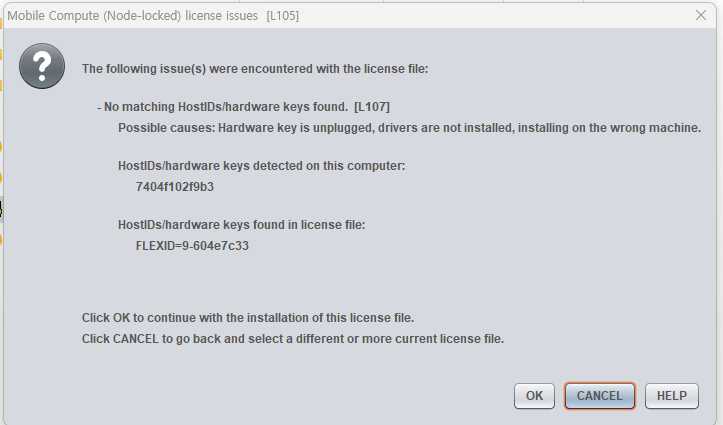
Task: Select the FLEXID=9-604e7c33 value
Action: 192,246
